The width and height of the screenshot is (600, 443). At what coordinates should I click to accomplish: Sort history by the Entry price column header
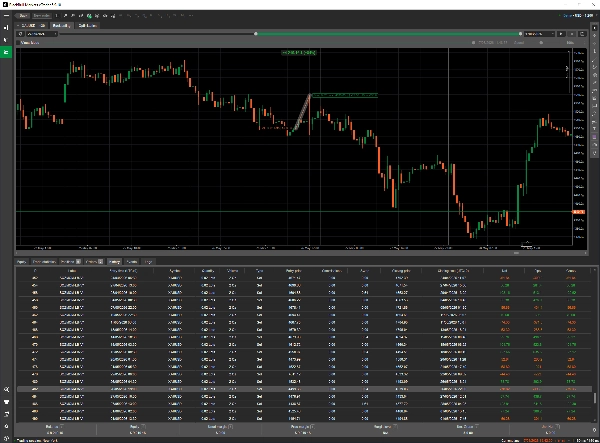click(x=293, y=271)
